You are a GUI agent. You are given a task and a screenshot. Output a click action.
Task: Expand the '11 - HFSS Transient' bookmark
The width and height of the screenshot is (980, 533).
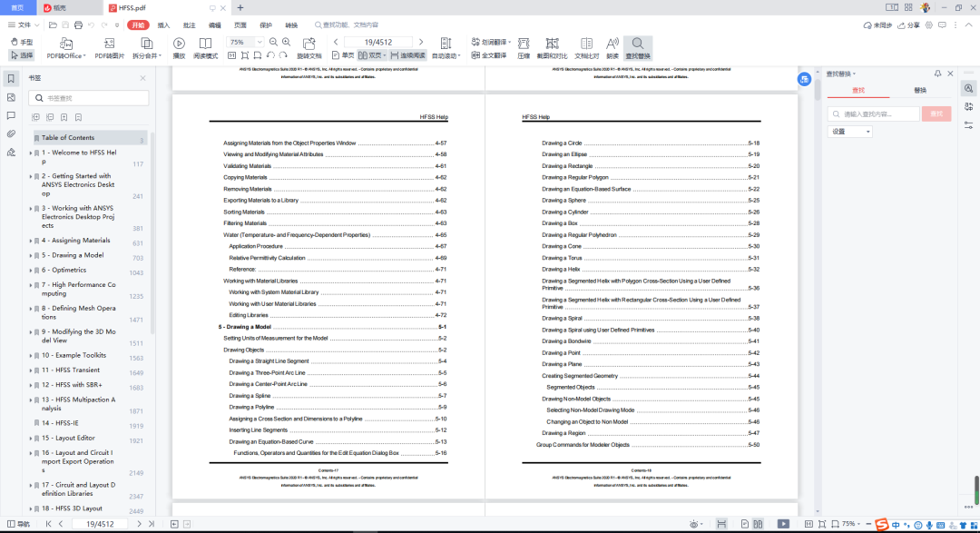coord(30,370)
